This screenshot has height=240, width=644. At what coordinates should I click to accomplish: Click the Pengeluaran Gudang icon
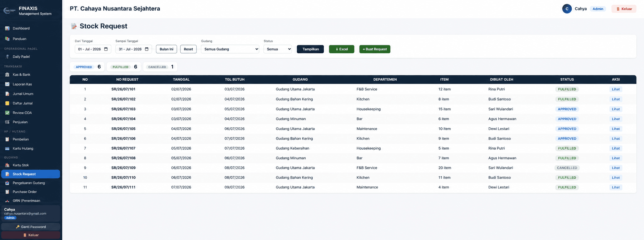coord(7,183)
